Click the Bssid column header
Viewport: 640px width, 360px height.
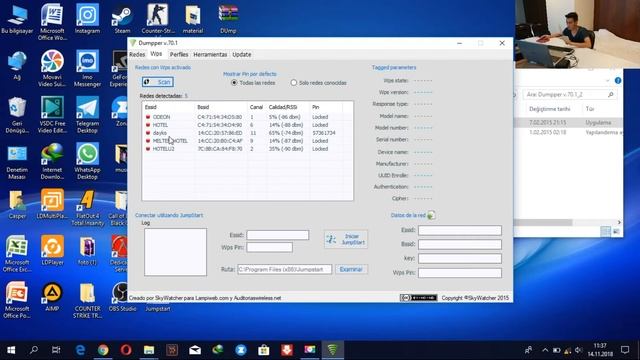(221, 107)
